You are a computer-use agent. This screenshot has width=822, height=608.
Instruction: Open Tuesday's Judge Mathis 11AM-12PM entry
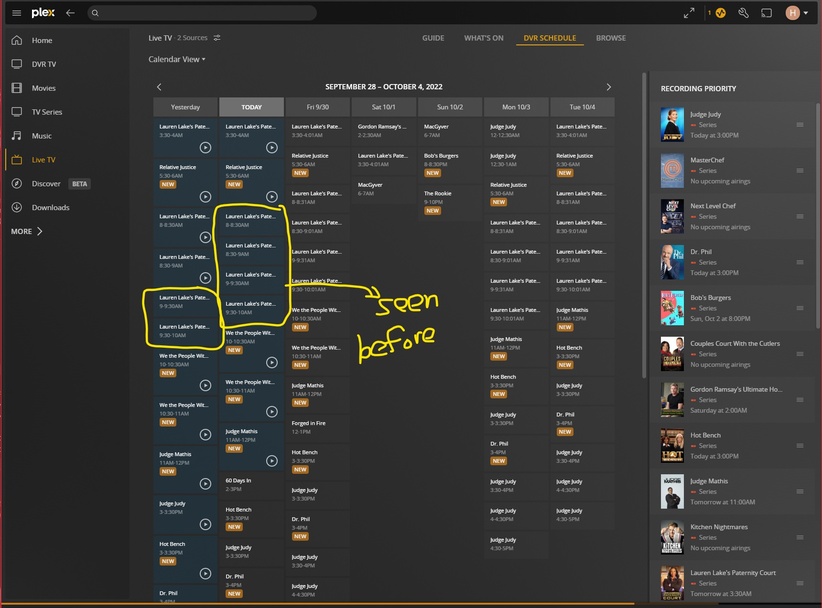pyautogui.click(x=582, y=319)
